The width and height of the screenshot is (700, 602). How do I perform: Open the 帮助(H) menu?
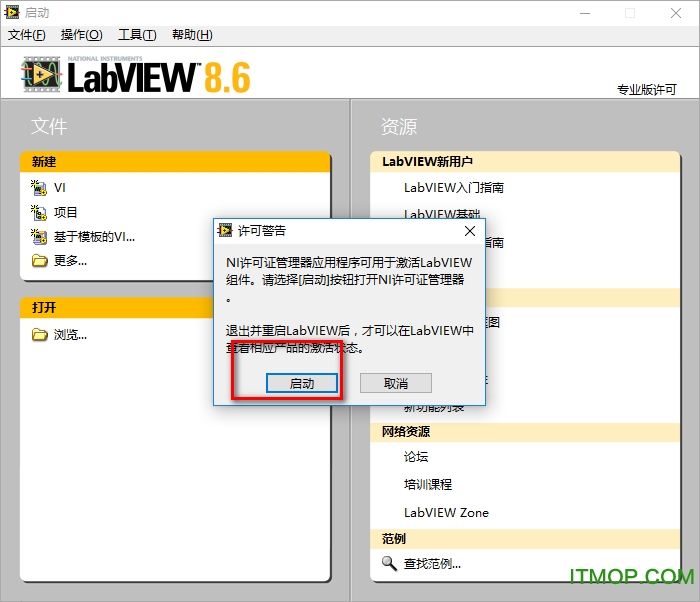click(192, 35)
